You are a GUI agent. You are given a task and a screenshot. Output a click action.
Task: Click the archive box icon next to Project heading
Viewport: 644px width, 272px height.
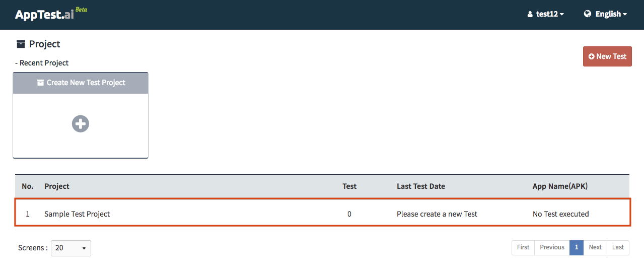point(21,44)
